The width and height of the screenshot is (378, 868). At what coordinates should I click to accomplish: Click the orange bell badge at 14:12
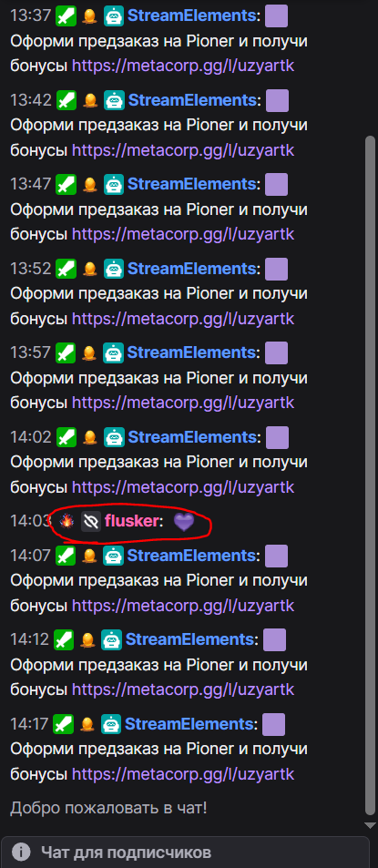click(88, 640)
